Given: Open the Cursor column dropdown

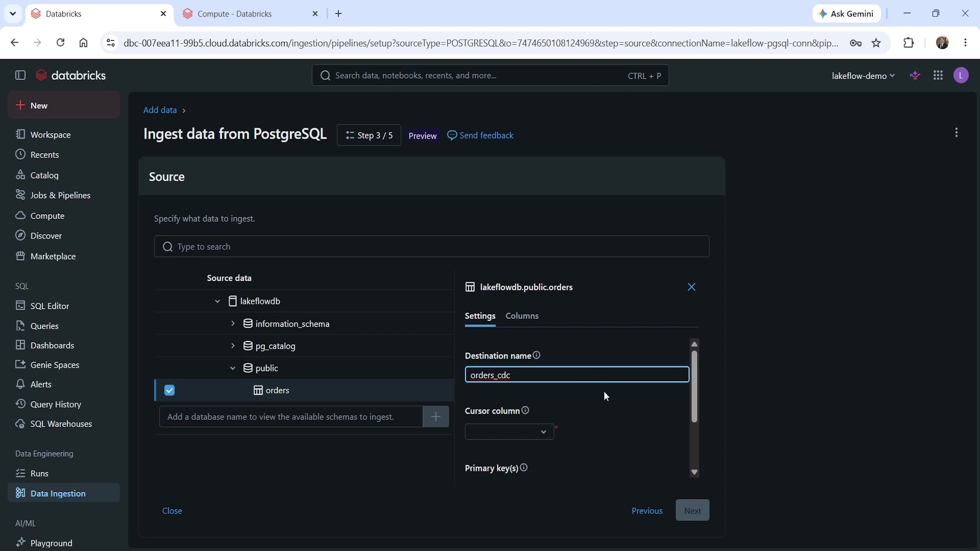Looking at the screenshot, I should pyautogui.click(x=509, y=432).
